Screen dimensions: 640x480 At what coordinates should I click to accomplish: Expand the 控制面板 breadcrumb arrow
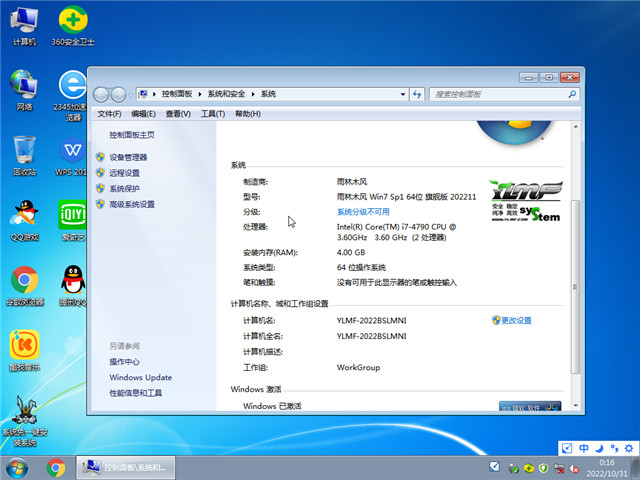(x=203, y=93)
